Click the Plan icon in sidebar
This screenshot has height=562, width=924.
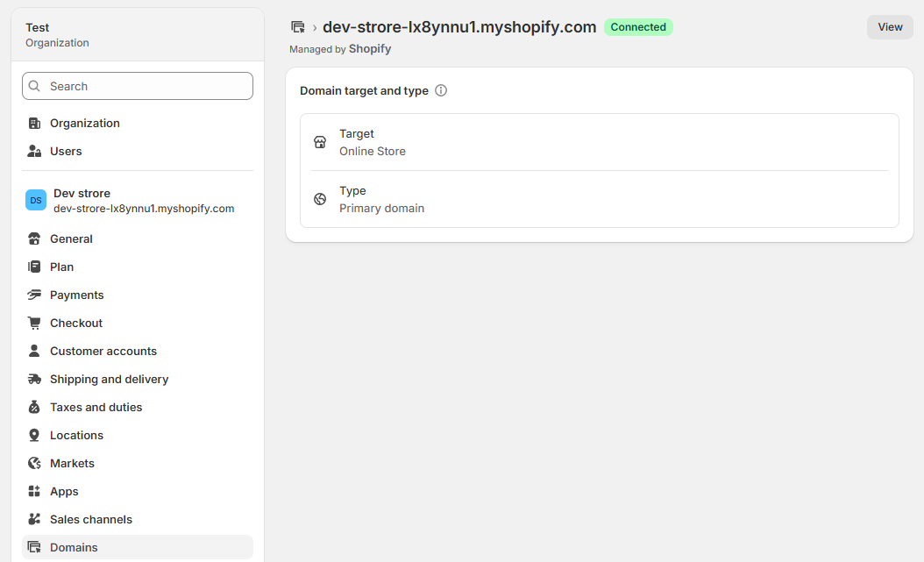click(x=34, y=267)
